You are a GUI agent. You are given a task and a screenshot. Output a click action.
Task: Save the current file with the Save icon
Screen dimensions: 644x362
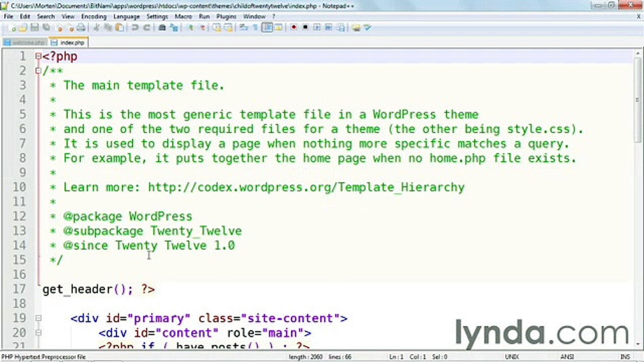(x=35, y=28)
